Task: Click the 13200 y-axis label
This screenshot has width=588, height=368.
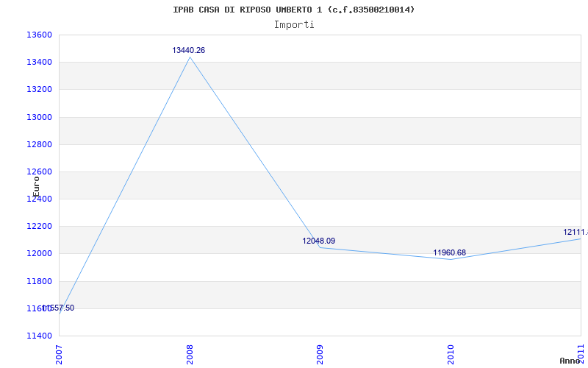Action: point(39,90)
